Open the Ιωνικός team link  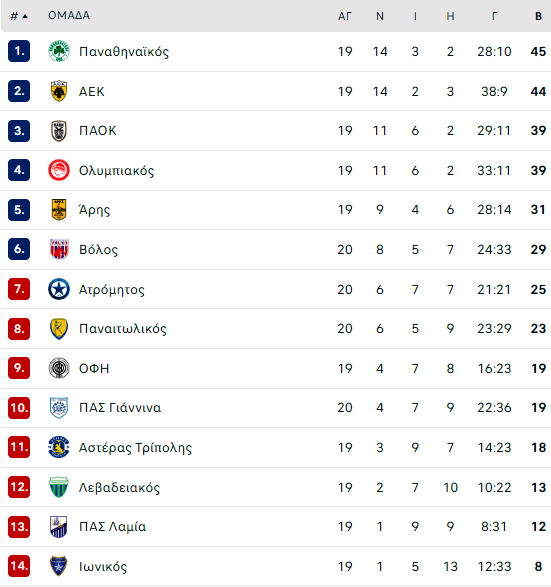pyautogui.click(x=103, y=566)
